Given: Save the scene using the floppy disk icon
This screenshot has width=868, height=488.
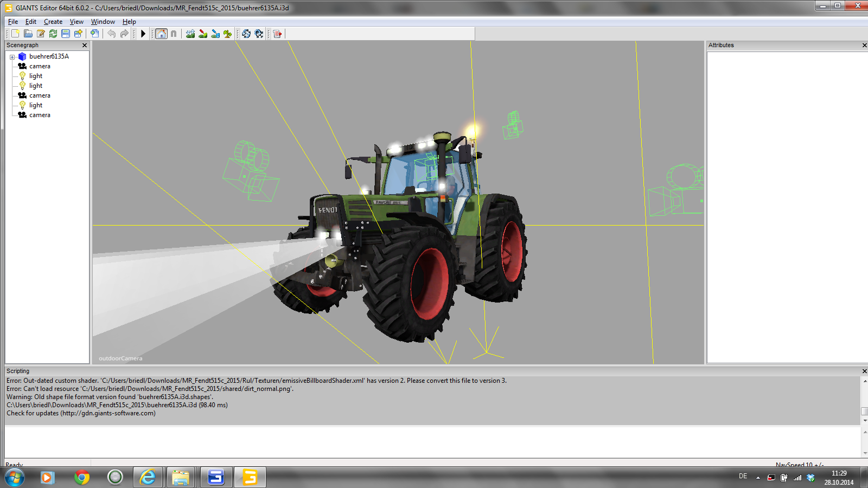Looking at the screenshot, I should 66,34.
